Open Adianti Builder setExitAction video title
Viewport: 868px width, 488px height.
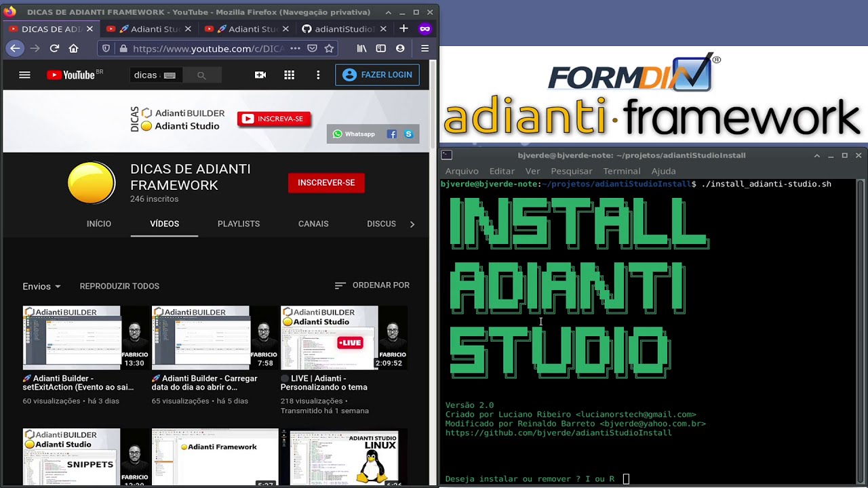pos(78,383)
